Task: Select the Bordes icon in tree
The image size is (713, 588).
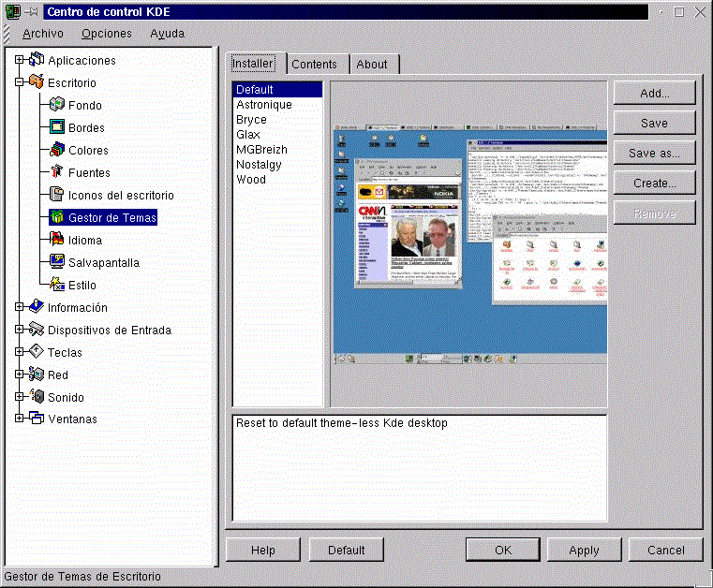Action: pos(56,128)
